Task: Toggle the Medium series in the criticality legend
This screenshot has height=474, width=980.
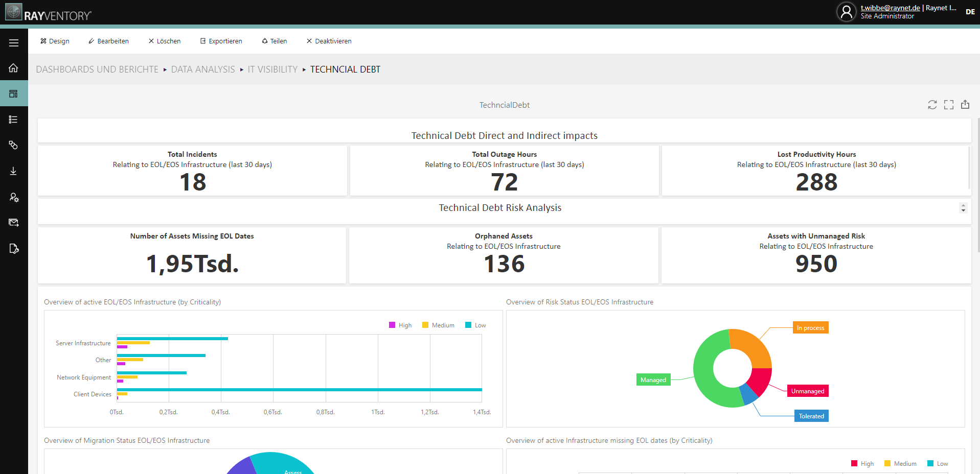Action: (438, 325)
